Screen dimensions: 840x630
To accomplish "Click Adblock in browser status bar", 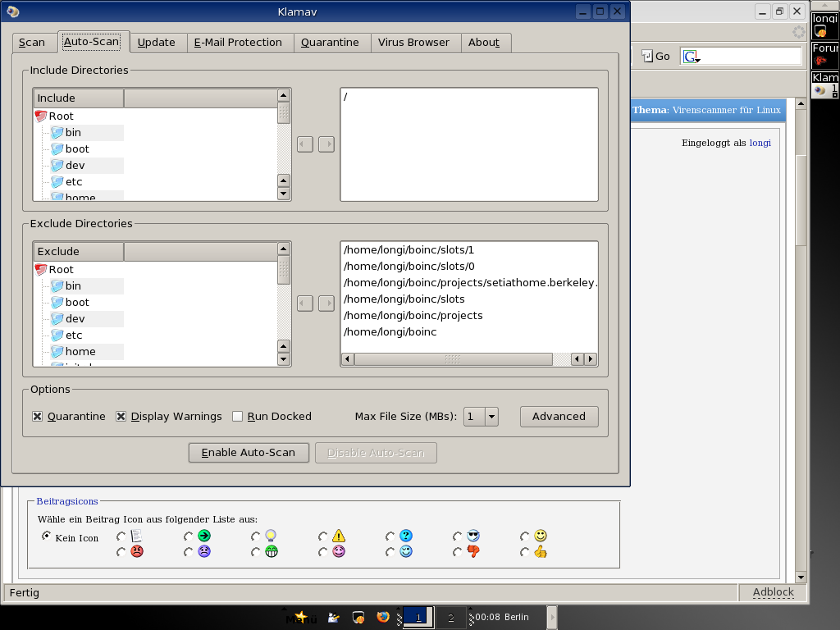I will (x=773, y=592).
